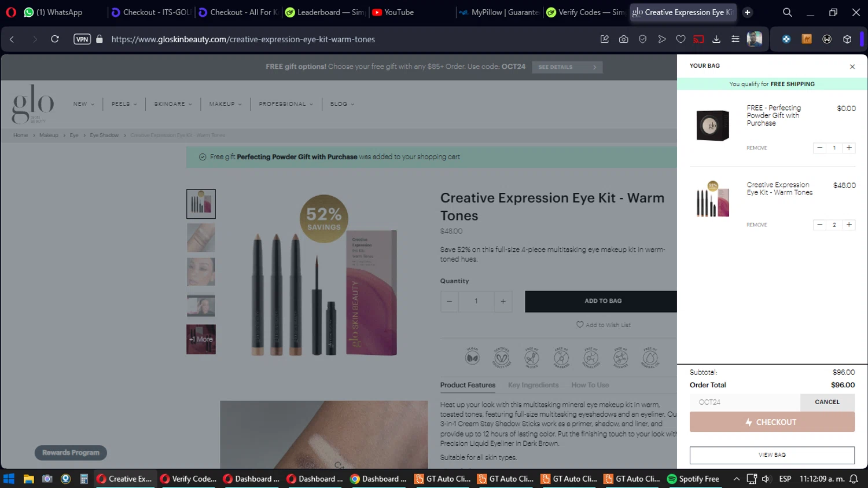The height and width of the screenshot is (488, 868).
Task: Click the See Details promo button
Action: [567, 67]
